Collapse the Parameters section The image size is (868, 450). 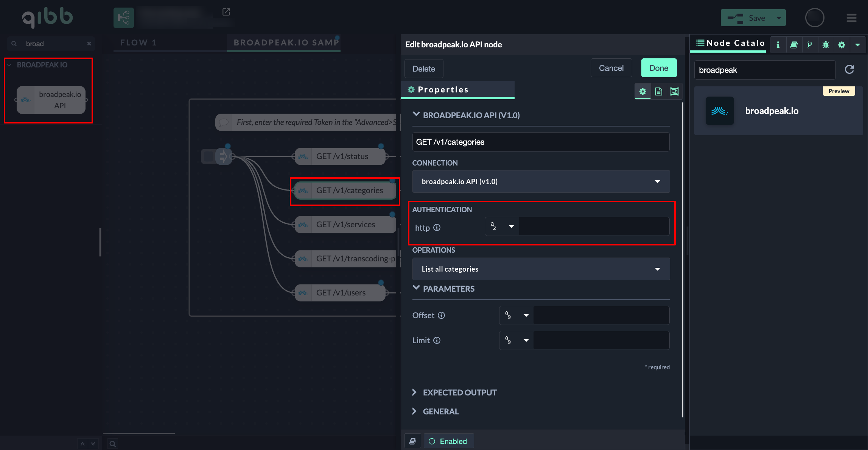click(x=448, y=289)
